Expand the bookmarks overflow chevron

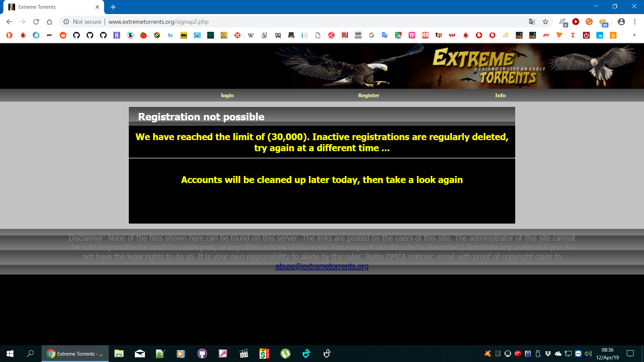click(x=635, y=35)
